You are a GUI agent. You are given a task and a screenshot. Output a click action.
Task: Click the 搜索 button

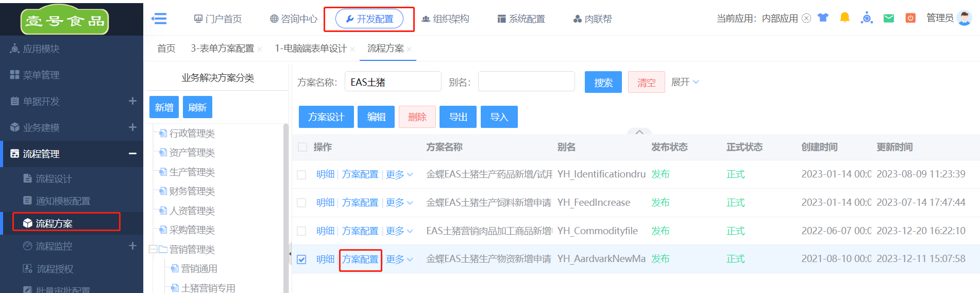point(603,83)
